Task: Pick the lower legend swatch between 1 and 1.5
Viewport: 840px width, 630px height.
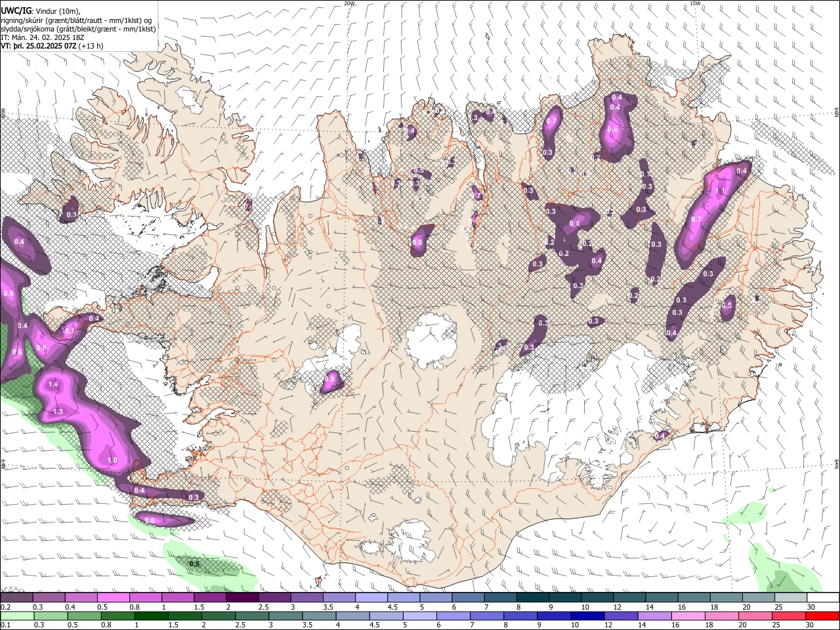Action: pos(152,616)
